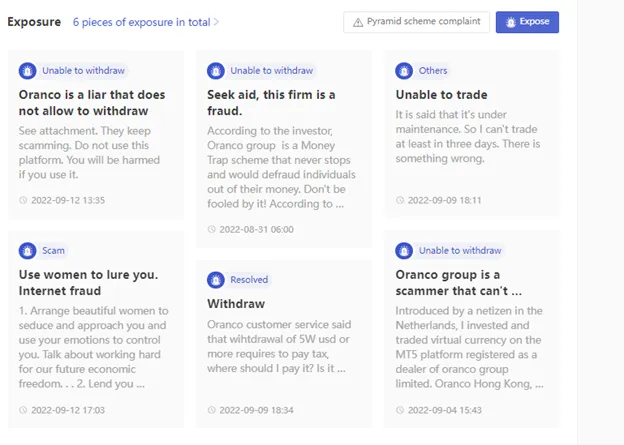The image size is (624, 445).
Task: Open 'Seek aid, this firm is a fraud.' title
Action: (271, 103)
